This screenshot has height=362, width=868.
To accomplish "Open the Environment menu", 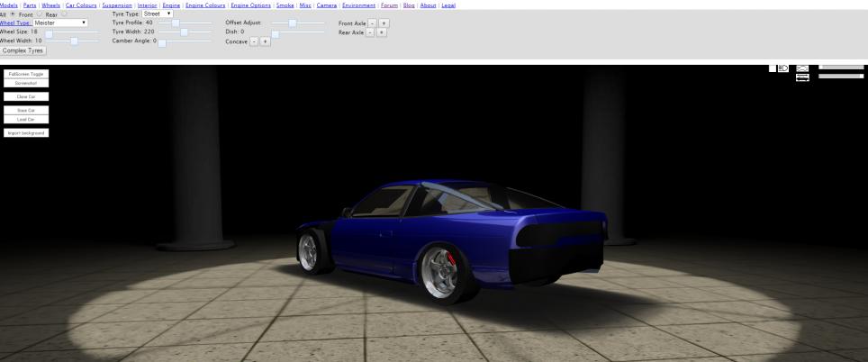I will tap(358, 5).
